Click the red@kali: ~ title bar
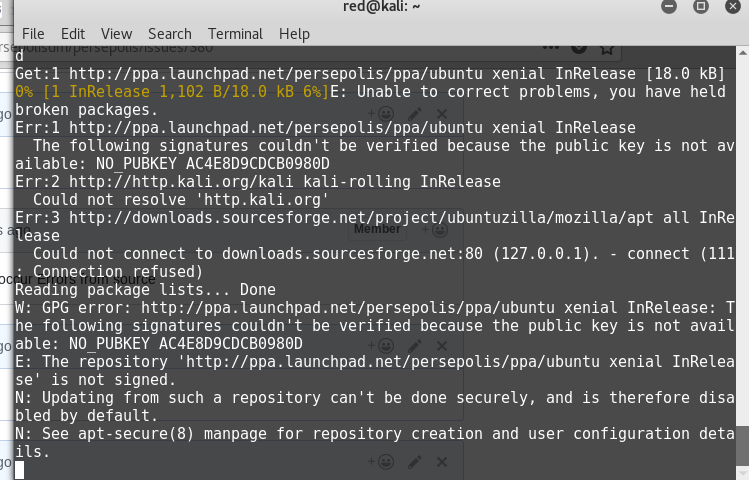The height and width of the screenshot is (480, 749). point(381,7)
